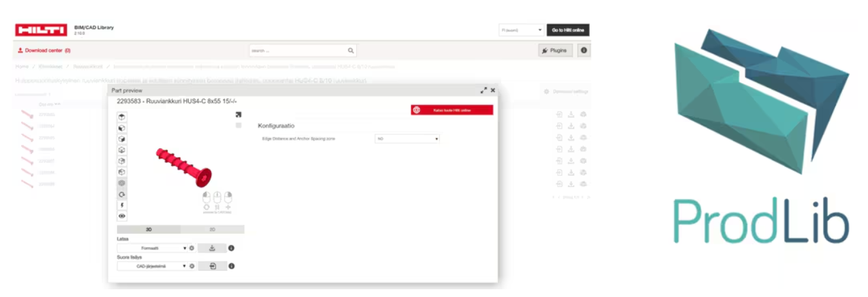Click the info icon beside Plugins

pyautogui.click(x=583, y=50)
